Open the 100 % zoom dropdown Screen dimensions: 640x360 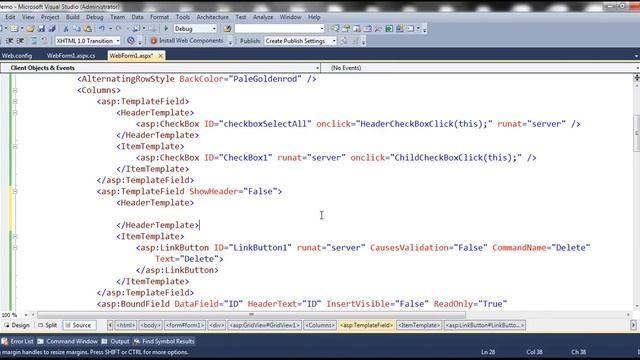[x=26, y=315]
